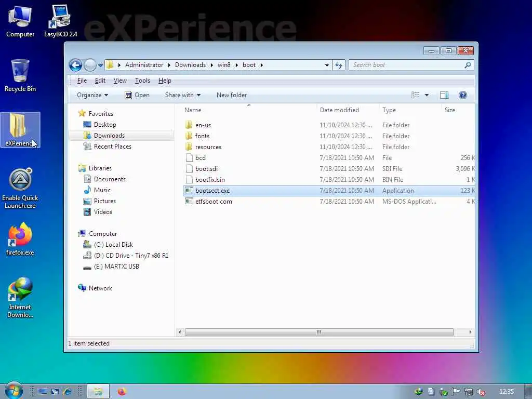Select the bootsect.exe application

[x=212, y=191]
